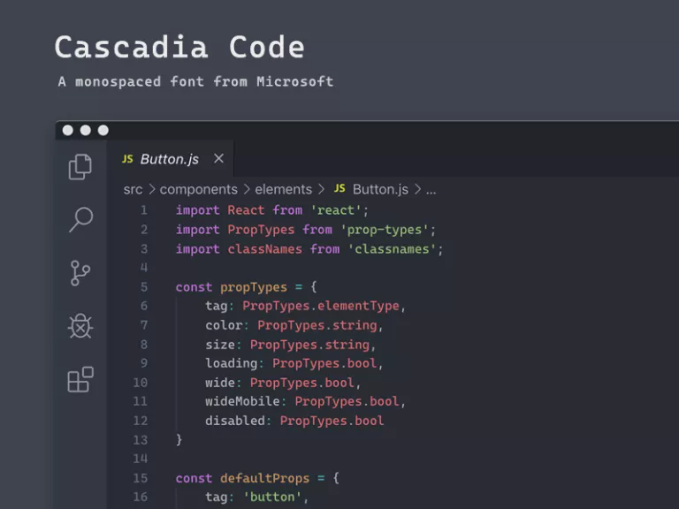Click 'prop-types' string on line 2

click(385, 230)
